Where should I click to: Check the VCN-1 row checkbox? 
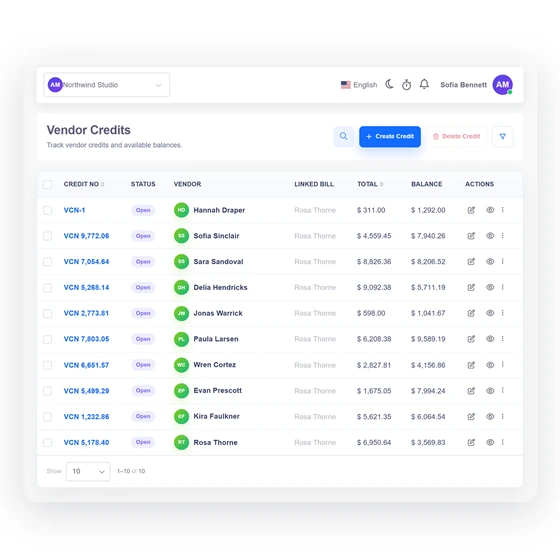(48, 210)
